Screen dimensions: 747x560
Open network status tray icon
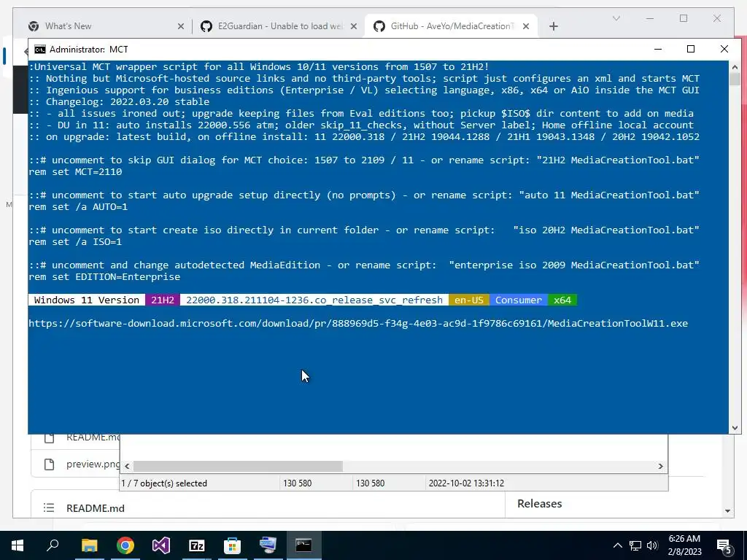(x=635, y=545)
